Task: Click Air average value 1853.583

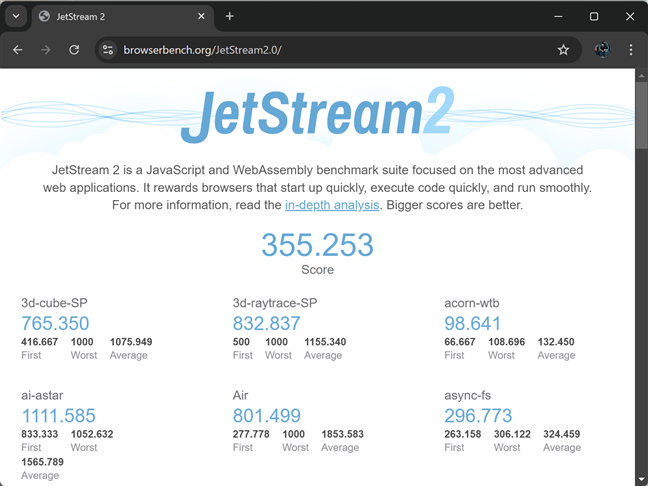Action: pos(343,434)
